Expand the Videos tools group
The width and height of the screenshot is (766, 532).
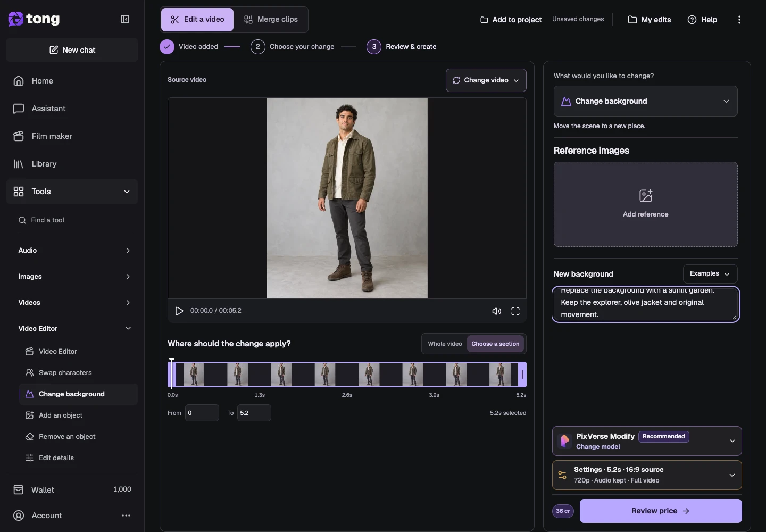click(x=74, y=303)
